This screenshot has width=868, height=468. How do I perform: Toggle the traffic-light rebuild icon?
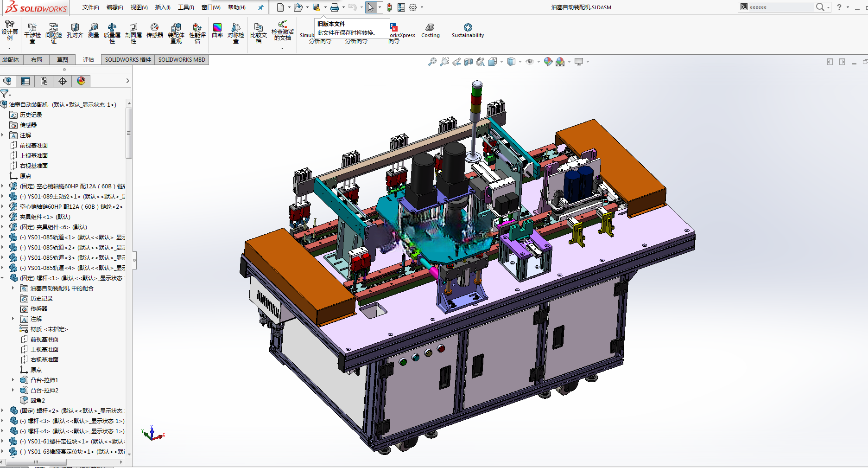(x=389, y=7)
